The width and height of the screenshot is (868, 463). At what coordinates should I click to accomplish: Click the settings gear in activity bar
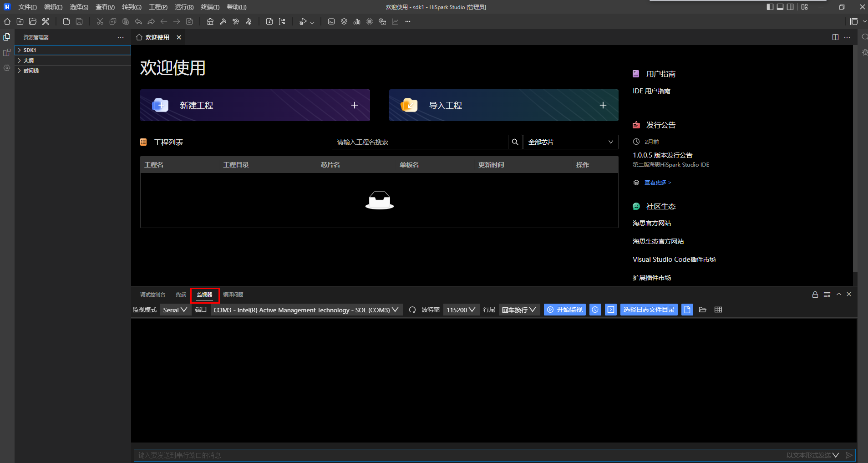[x=7, y=68]
